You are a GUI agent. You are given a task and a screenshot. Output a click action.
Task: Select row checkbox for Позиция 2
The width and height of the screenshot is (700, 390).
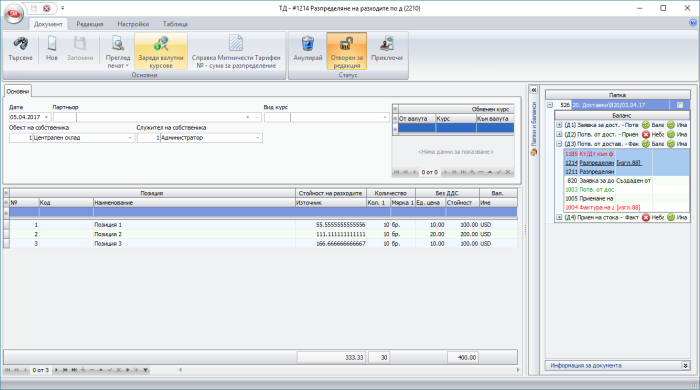coord(6,234)
